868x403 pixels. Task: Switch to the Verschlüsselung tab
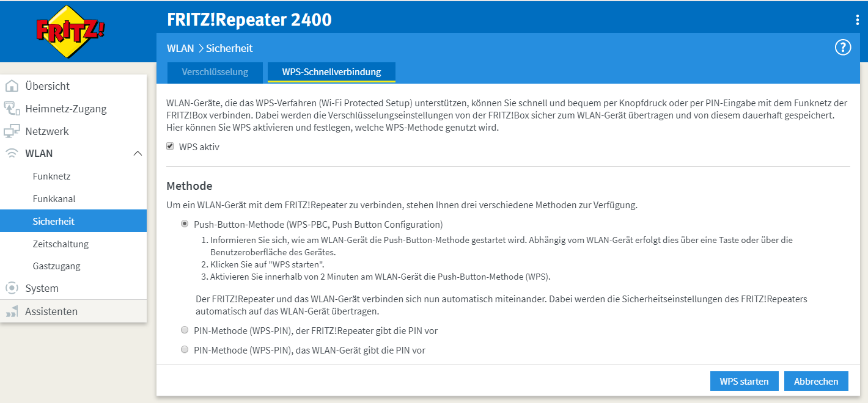[215, 72]
